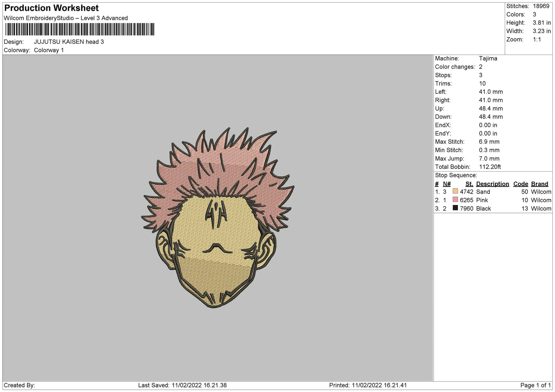Viewport: 555px width, 392px height.
Task: Click the Code column header
Action: point(520,184)
